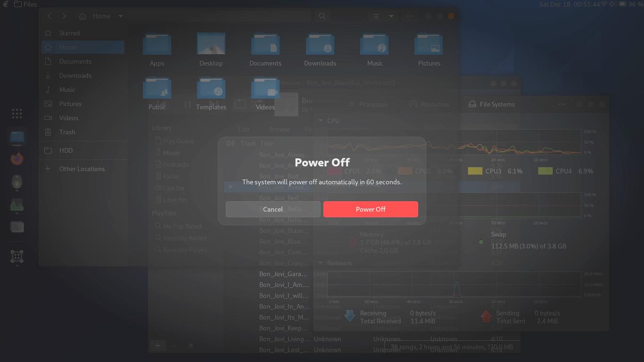
Task: Open Trash in the Files sidebar
Action: [83, 132]
